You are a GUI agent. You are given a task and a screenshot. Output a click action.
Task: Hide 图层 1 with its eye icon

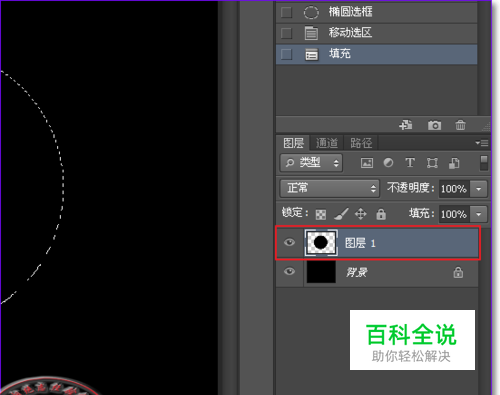click(x=289, y=242)
